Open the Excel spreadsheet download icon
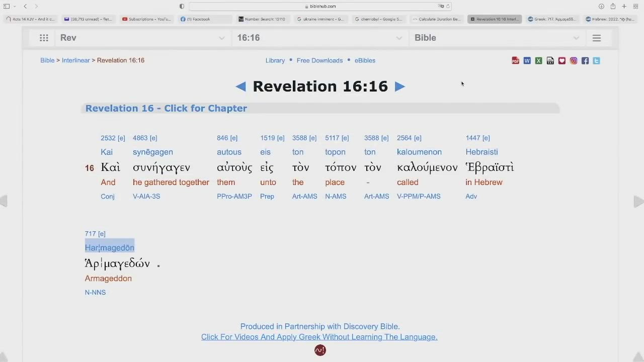644x362 pixels. pos(538,61)
